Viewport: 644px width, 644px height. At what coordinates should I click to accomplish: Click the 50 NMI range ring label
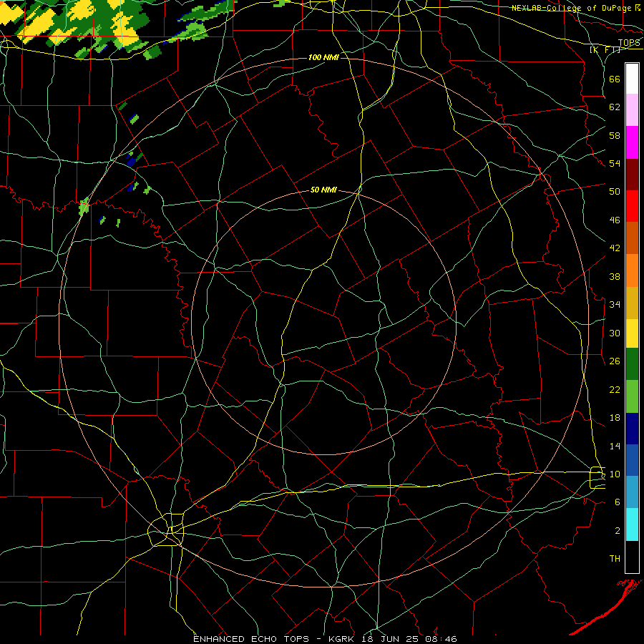323,190
